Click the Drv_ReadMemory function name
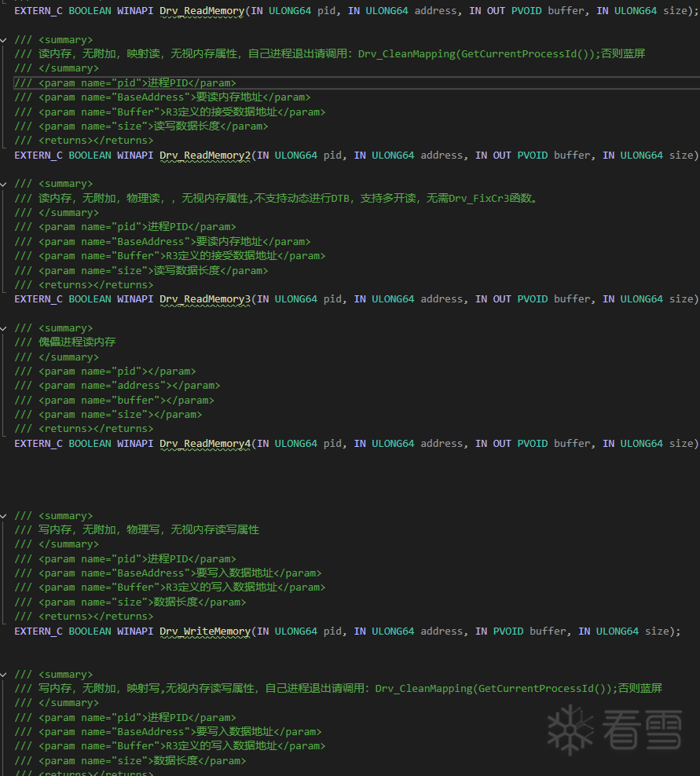 [202, 11]
